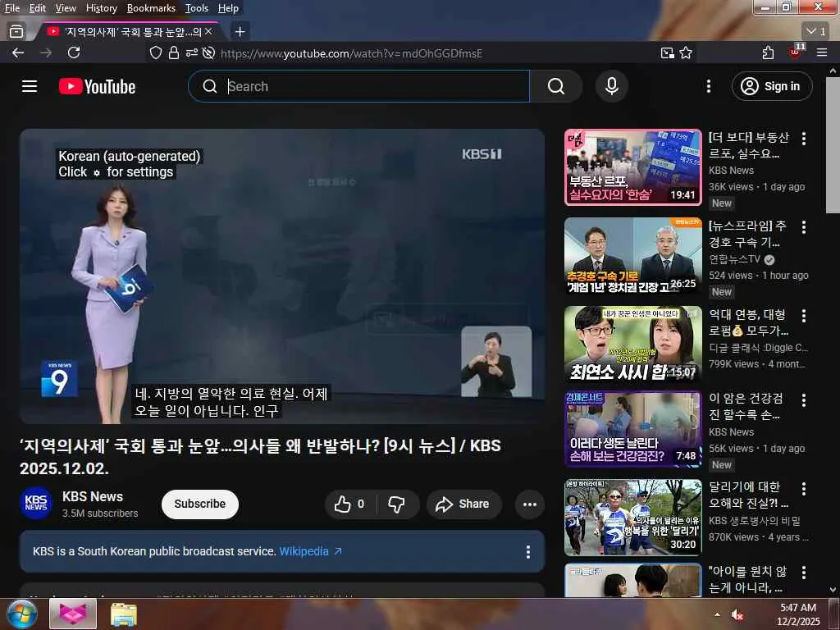Click the Sign in button

772,86
